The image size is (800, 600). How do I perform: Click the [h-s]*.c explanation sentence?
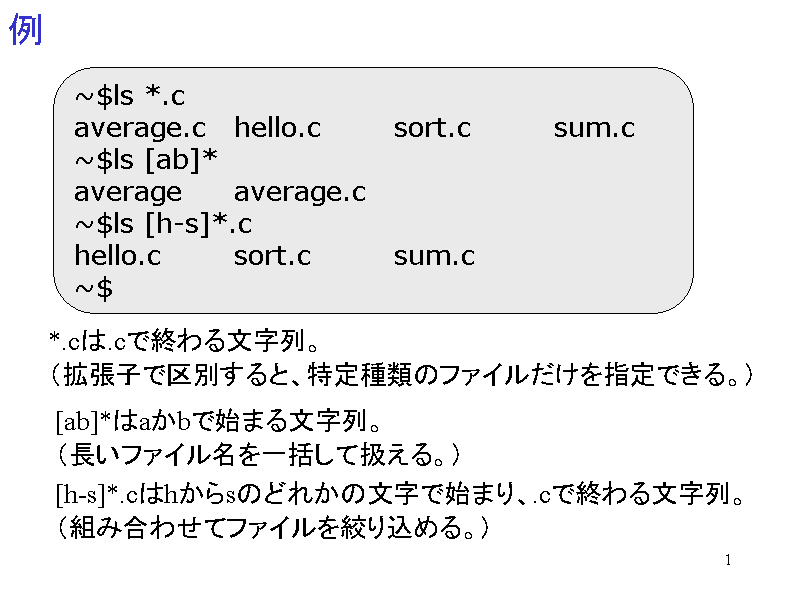point(400,494)
